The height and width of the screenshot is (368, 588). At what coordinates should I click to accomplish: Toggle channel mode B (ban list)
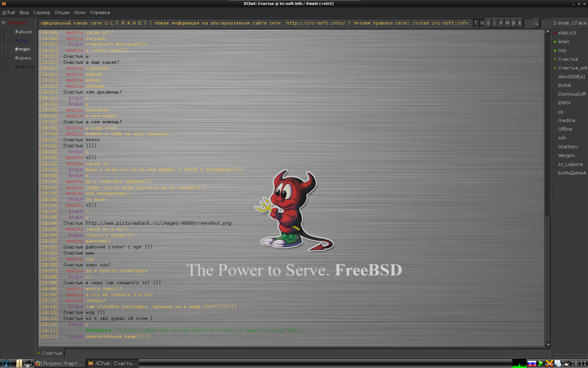pyautogui.click(x=513, y=23)
